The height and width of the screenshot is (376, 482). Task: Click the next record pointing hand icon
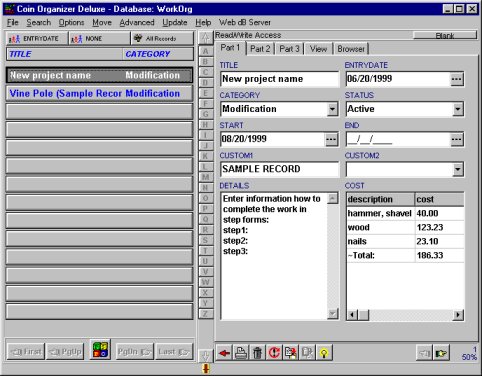(441, 353)
